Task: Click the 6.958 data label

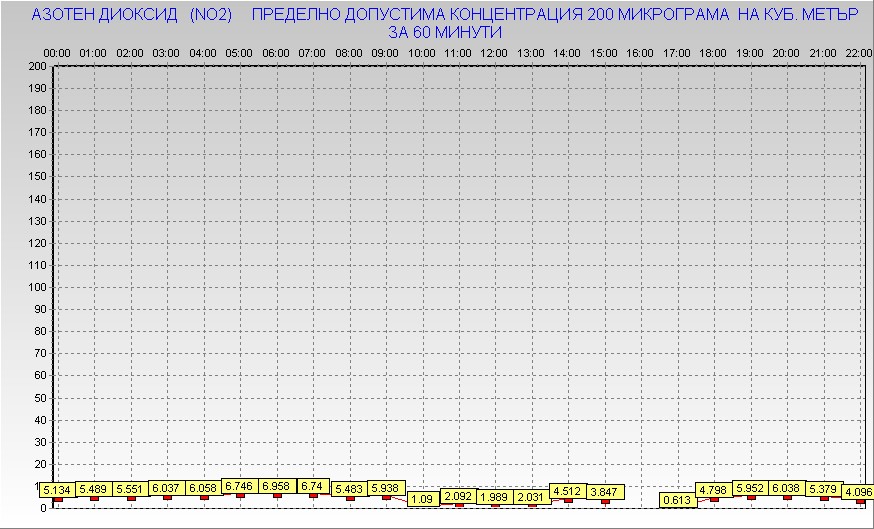Action: [276, 485]
